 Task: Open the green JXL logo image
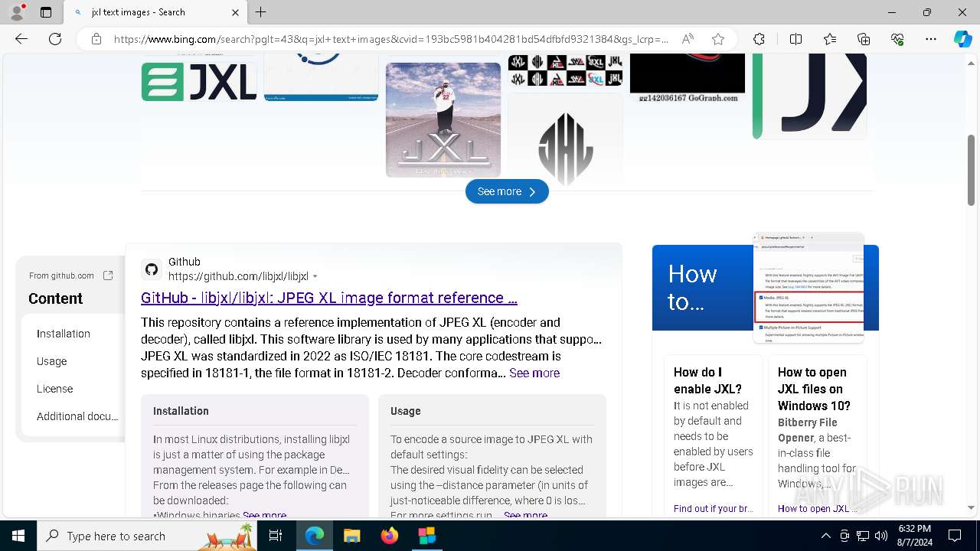[199, 81]
